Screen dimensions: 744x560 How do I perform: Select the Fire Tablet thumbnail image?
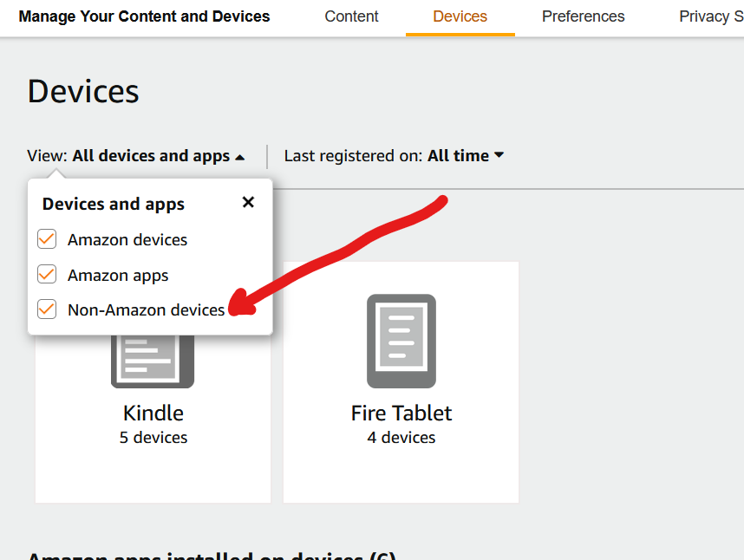401,341
